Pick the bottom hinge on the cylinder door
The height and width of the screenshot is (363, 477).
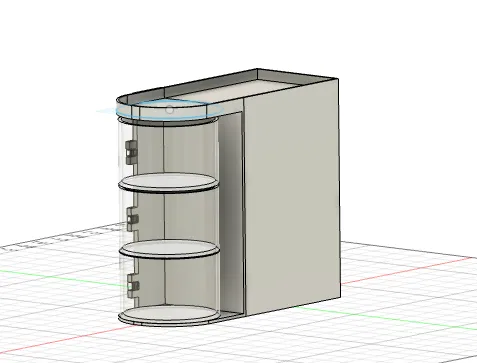click(x=133, y=286)
